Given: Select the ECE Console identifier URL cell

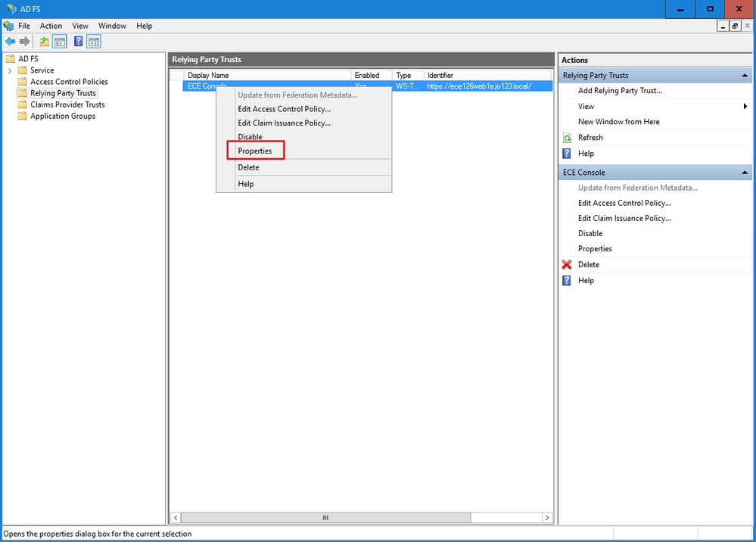Looking at the screenshot, I should (x=479, y=86).
